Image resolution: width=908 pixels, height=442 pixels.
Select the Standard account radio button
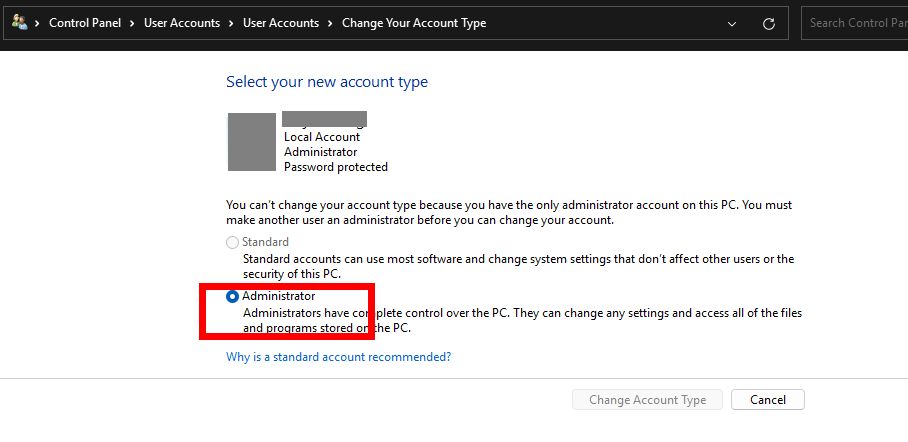[x=233, y=242]
